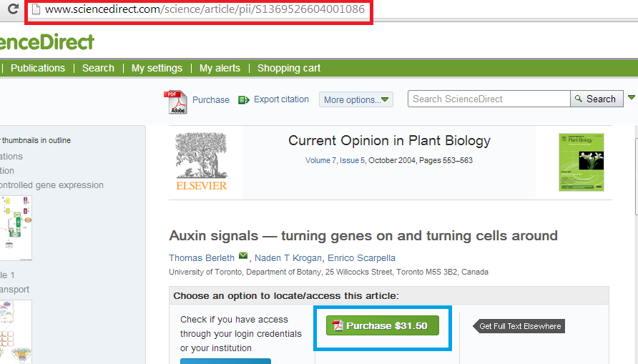Screen dimensions: 638x364
Task: Click the Get Full Text Elsewhere button
Action: [519, 326]
